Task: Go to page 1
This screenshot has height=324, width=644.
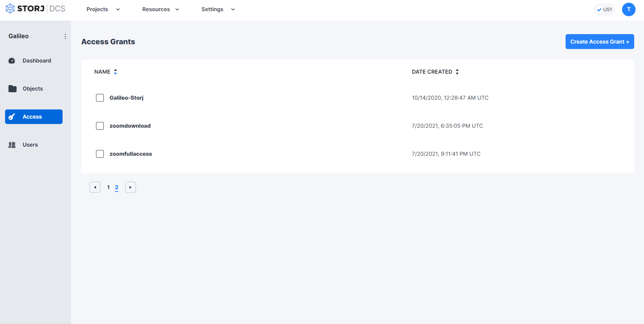Action: (x=108, y=187)
